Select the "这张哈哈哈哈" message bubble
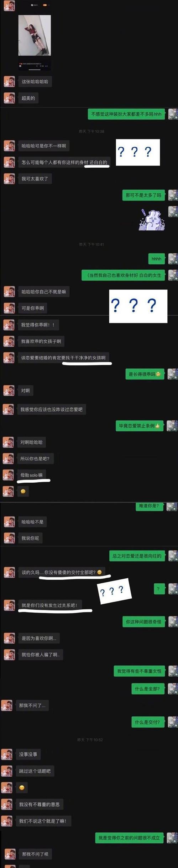The image size is (178, 868). click(35, 81)
